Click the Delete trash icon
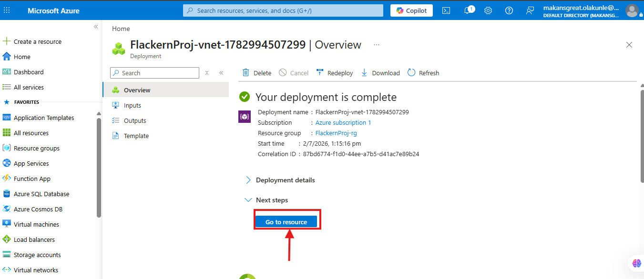Image resolution: width=644 pixels, height=279 pixels. pos(246,73)
